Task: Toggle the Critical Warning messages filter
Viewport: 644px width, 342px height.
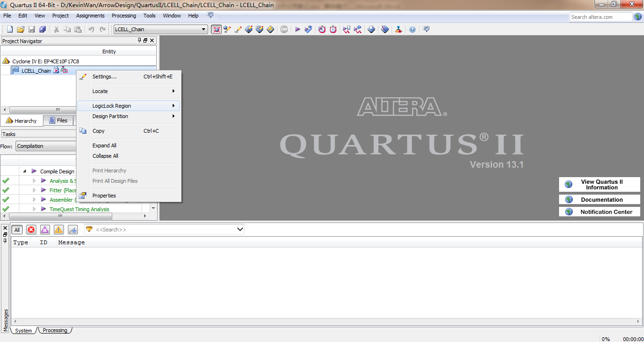Action: [x=45, y=230]
